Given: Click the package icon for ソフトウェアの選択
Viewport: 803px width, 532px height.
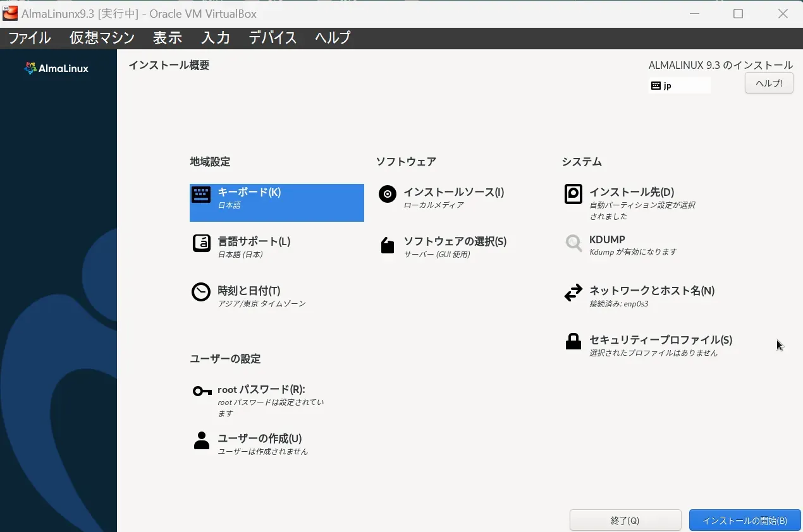Looking at the screenshot, I should (x=387, y=245).
